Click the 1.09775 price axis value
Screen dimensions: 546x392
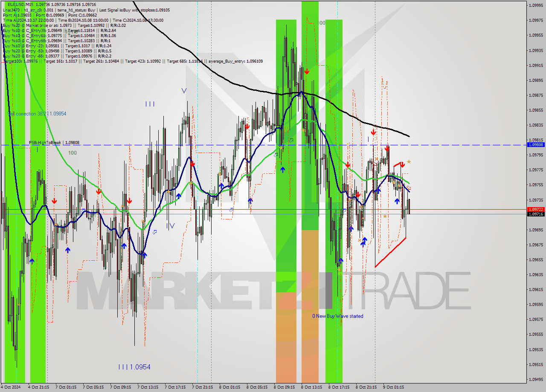(x=536, y=170)
